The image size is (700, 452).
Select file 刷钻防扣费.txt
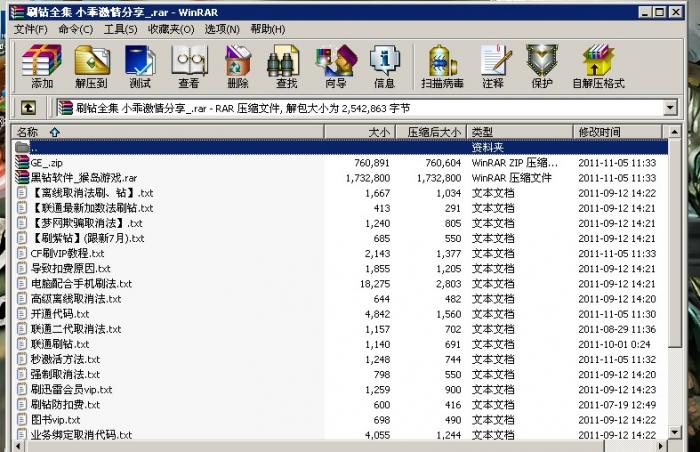pyautogui.click(x=65, y=405)
